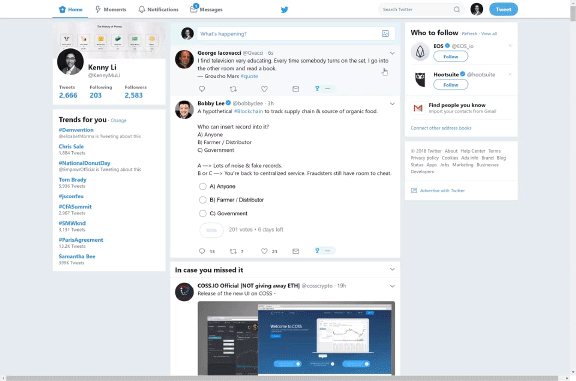Click the poll Vote button
This screenshot has height=381, width=576.
pyautogui.click(x=211, y=230)
